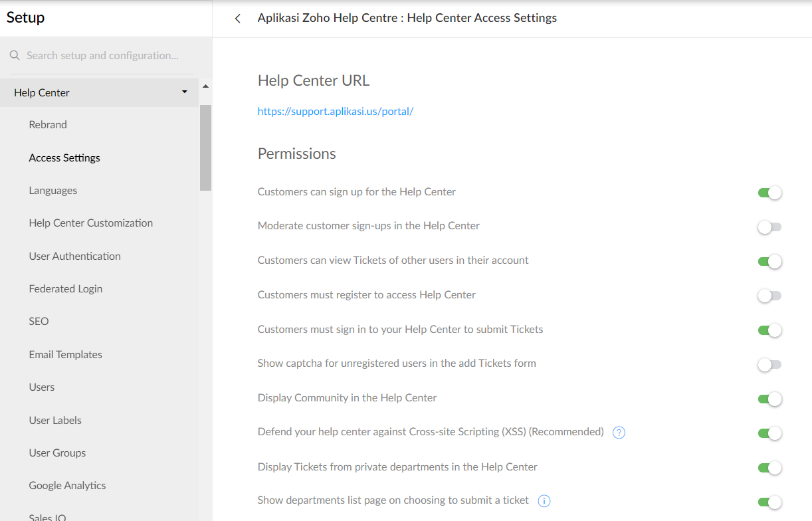This screenshot has width=812, height=521.
Task: Collapse the Help Center section dropdown arrow
Action: coord(185,92)
